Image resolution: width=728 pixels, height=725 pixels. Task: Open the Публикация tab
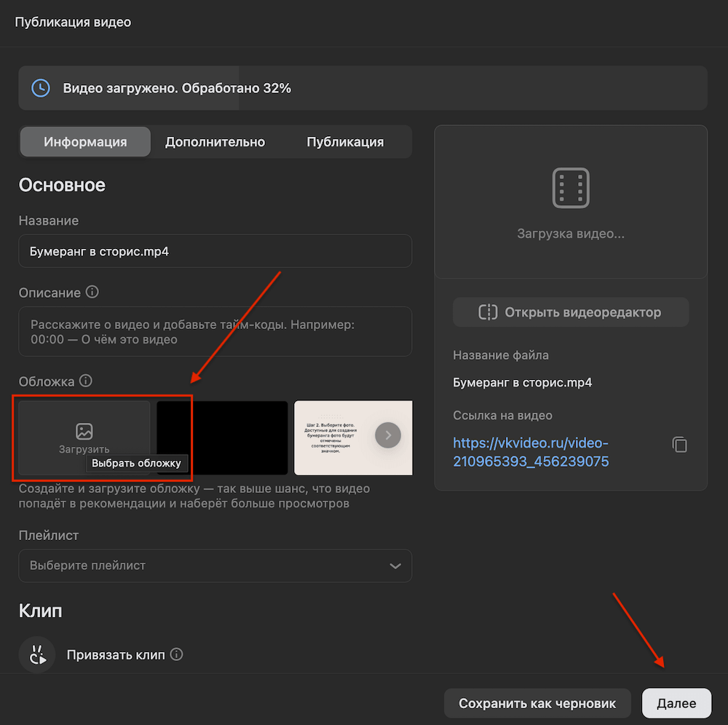(x=345, y=141)
